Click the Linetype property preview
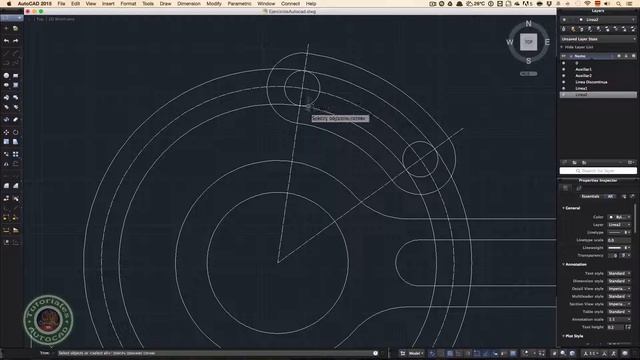This screenshot has height=360, width=640. click(x=614, y=233)
